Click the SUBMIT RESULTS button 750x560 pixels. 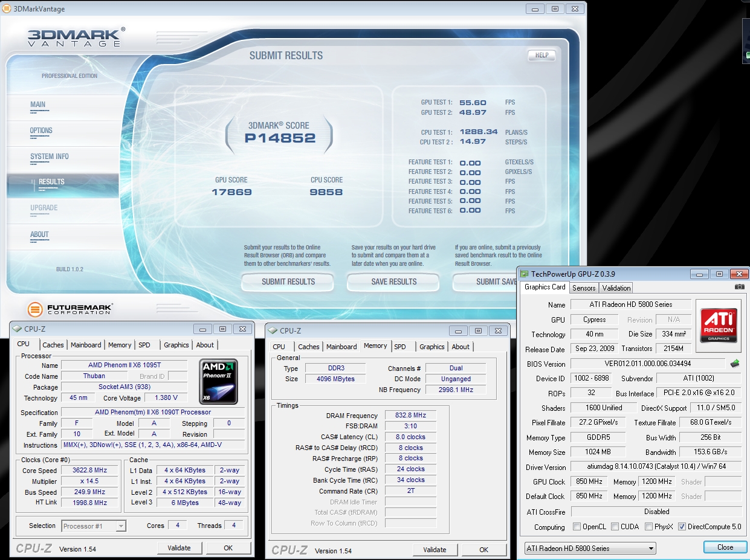click(x=288, y=282)
